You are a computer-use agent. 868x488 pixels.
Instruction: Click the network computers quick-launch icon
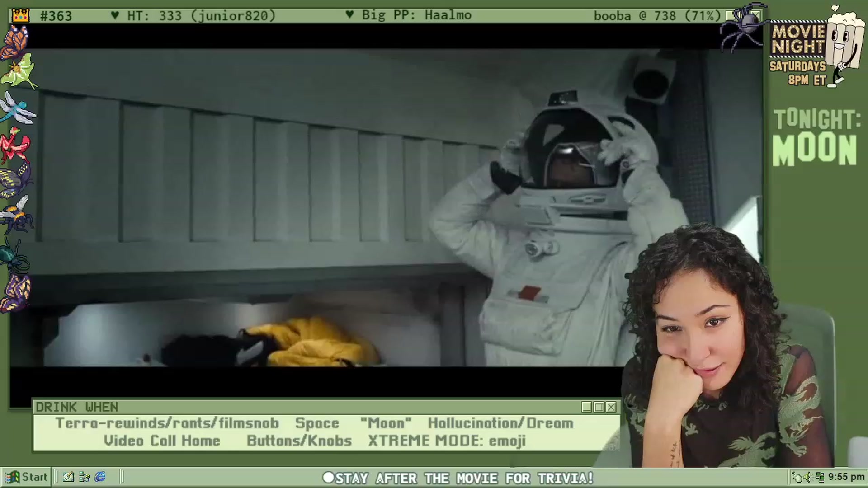point(84,477)
